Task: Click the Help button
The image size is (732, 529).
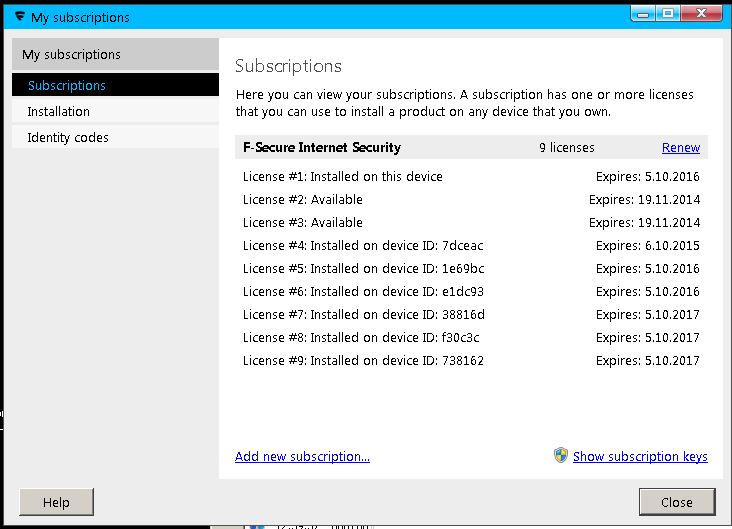Action: tap(56, 502)
